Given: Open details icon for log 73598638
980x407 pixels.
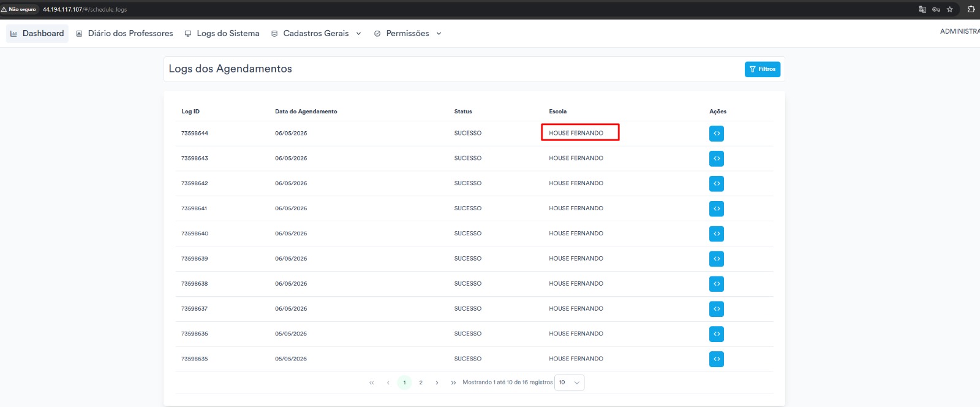Looking at the screenshot, I should click(x=717, y=284).
